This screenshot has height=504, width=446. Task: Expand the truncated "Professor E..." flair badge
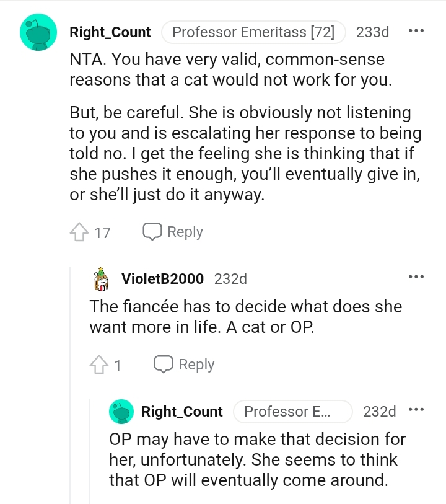point(293,411)
